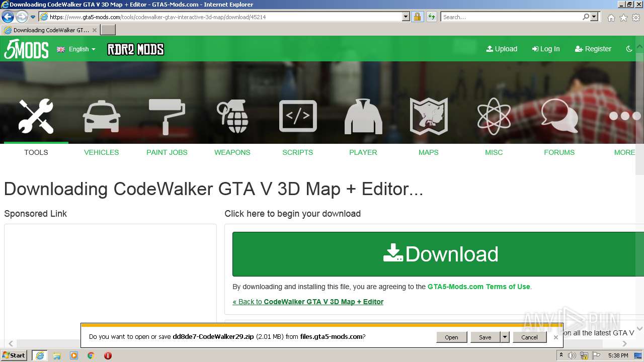The image size is (644, 362).
Task: Open the Player jacket icon
Action: [363, 116]
